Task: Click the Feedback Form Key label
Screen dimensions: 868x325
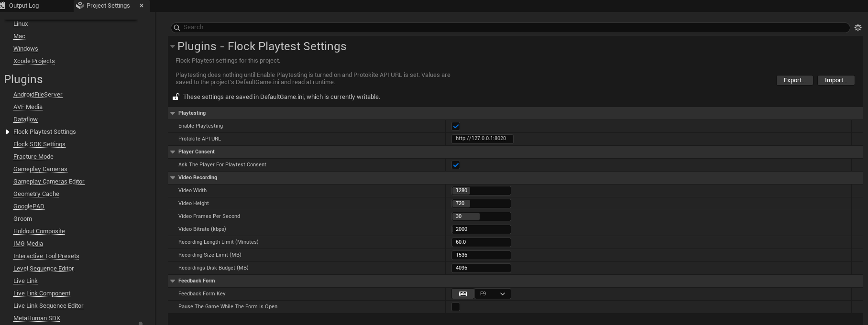Action: [202, 294]
